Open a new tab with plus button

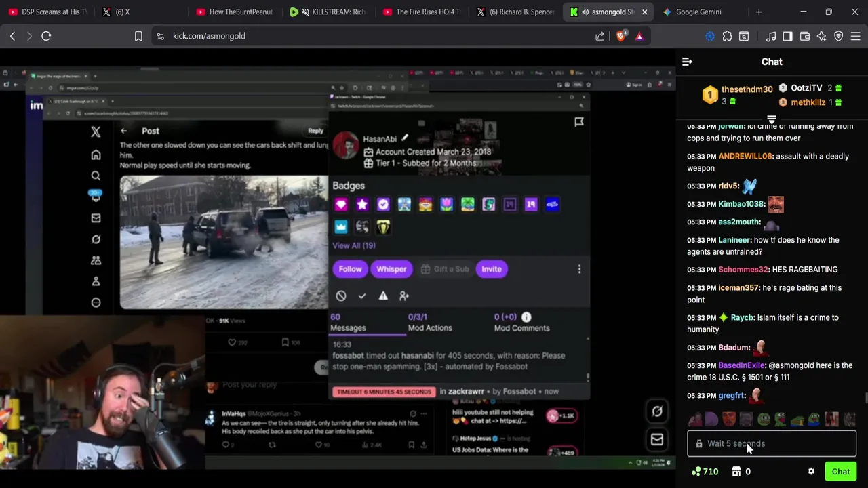759,12
